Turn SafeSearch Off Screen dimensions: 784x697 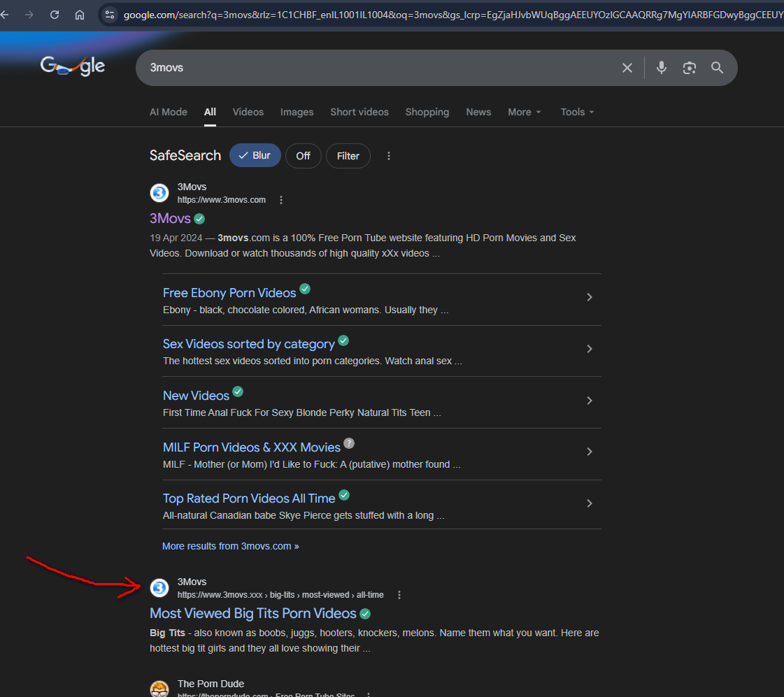pos(303,156)
